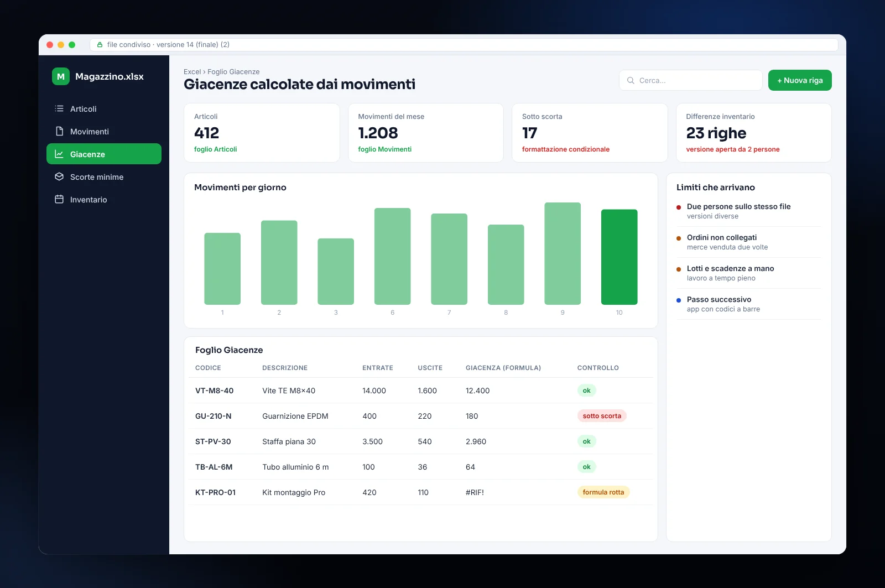Image resolution: width=885 pixels, height=588 pixels.
Task: Click the Movimenti document icon in sidebar
Action: [x=59, y=132]
